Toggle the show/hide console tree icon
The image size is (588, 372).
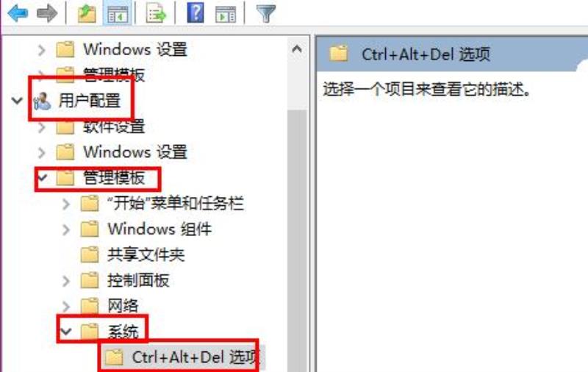pos(118,13)
